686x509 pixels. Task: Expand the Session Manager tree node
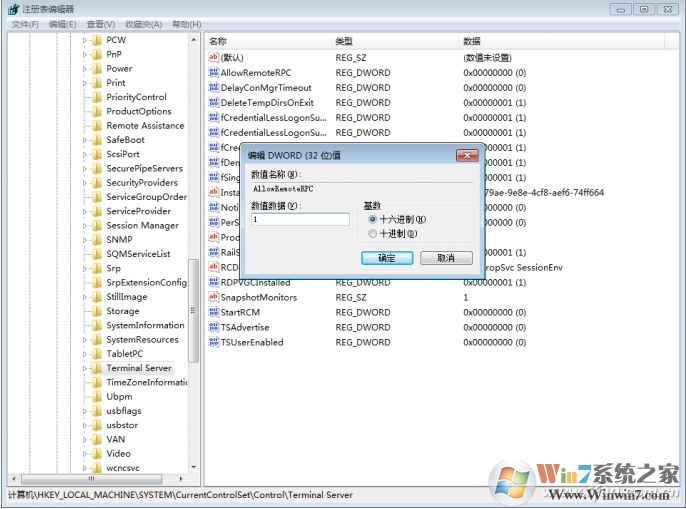[x=85, y=226]
